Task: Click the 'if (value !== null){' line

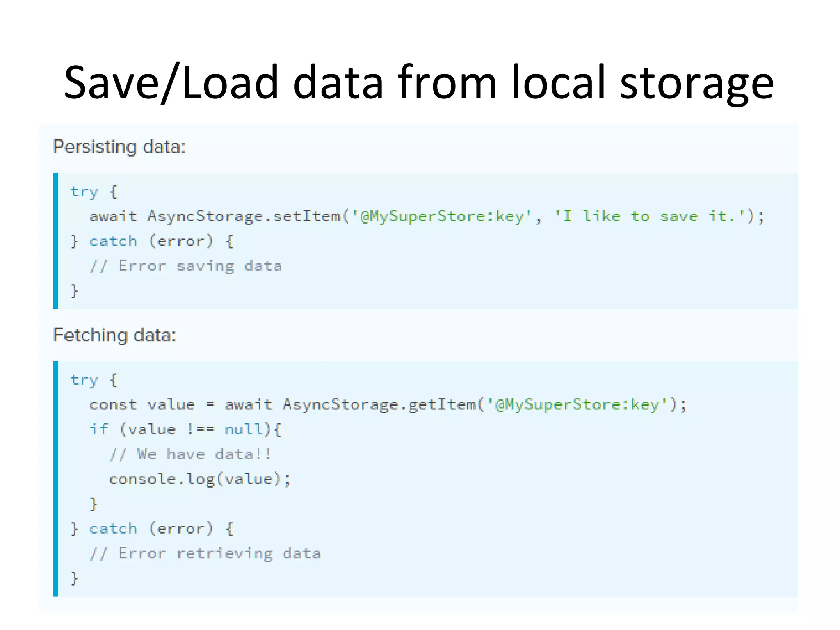Action: 186,429
